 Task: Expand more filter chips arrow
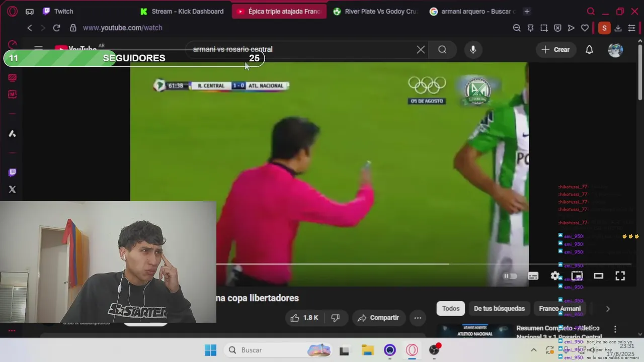pyautogui.click(x=607, y=309)
